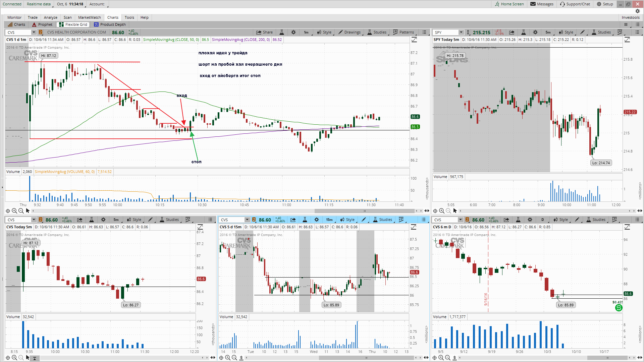Image resolution: width=644 pixels, height=362 pixels.
Task: Share the CVS 1m chart
Action: 264,32
